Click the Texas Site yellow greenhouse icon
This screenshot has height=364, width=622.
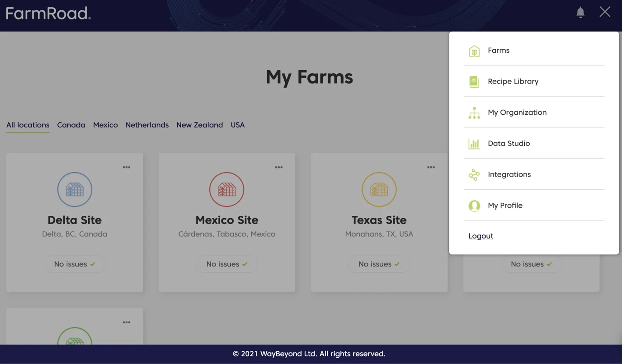[379, 189]
